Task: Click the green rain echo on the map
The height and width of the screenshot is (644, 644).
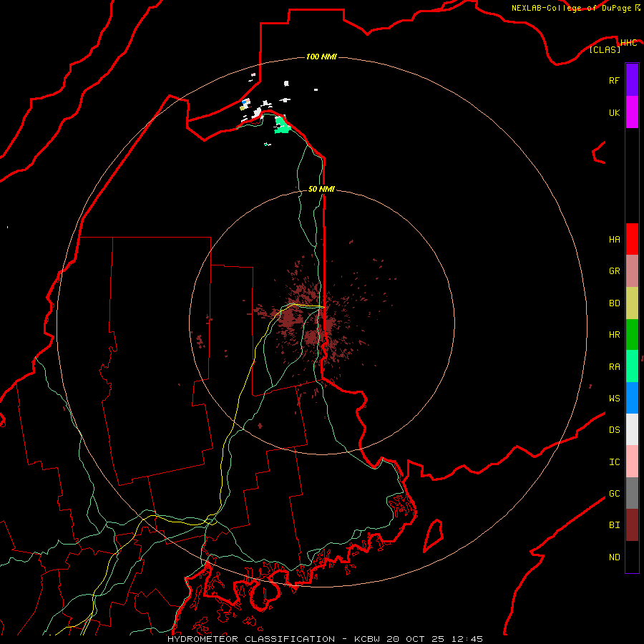Action: pos(282,125)
